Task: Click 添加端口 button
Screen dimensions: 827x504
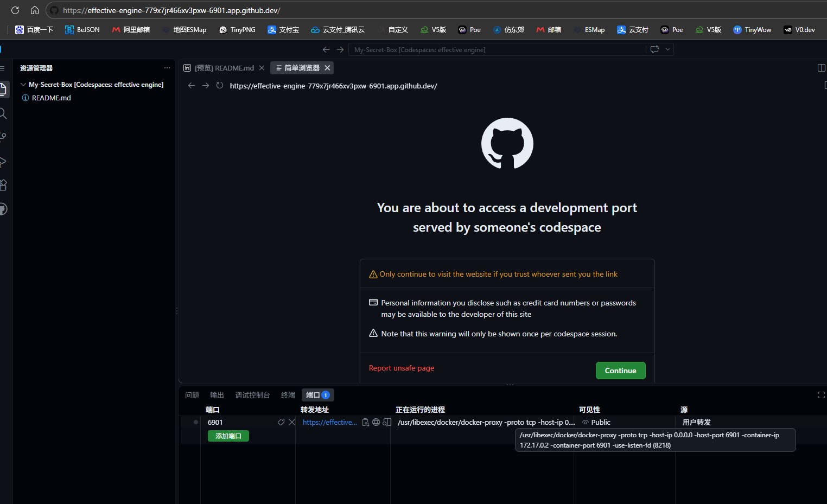Action: pyautogui.click(x=228, y=436)
